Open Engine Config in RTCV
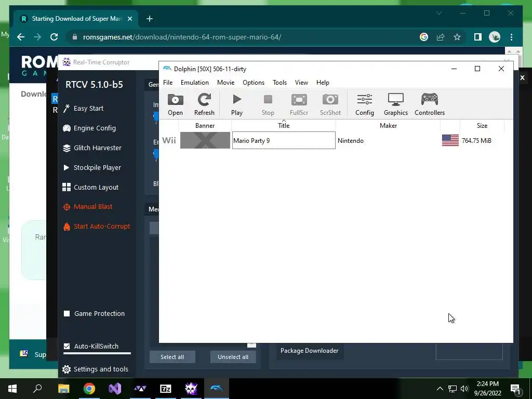Screen dimensions: 532x399 [x=89, y=128]
